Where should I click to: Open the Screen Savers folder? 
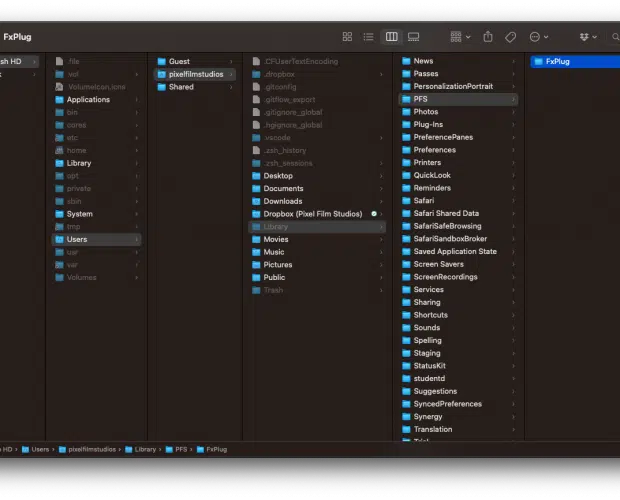pyautogui.click(x=458, y=264)
